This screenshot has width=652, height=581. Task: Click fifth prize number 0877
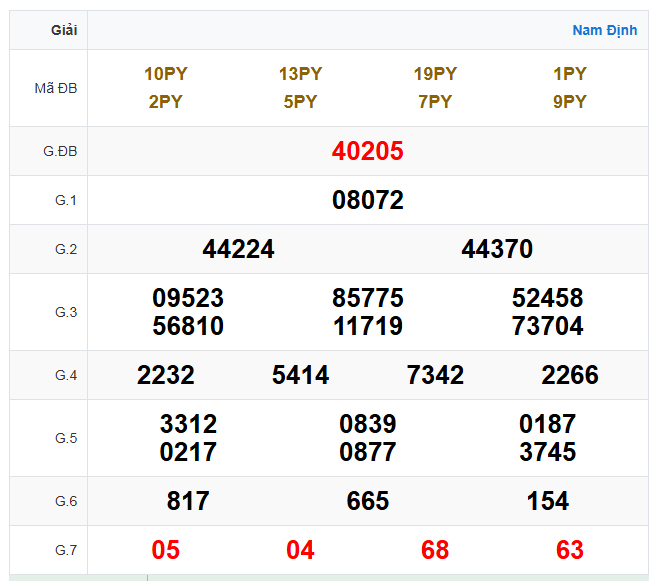[367, 452]
